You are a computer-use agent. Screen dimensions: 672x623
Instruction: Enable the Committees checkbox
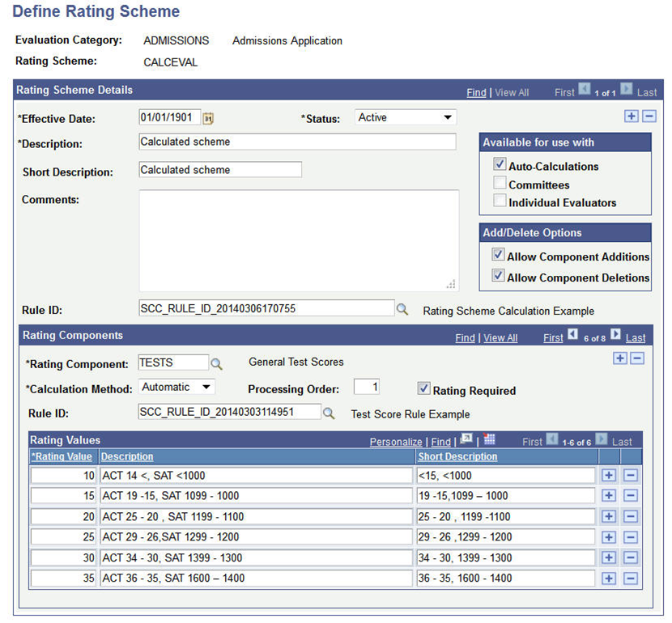tap(500, 184)
